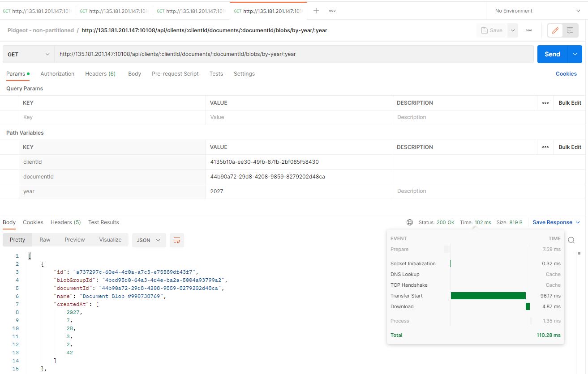Screen dimensions: 588x374
Task: Toggle line wrap icon in response toolbar
Action: [177, 240]
